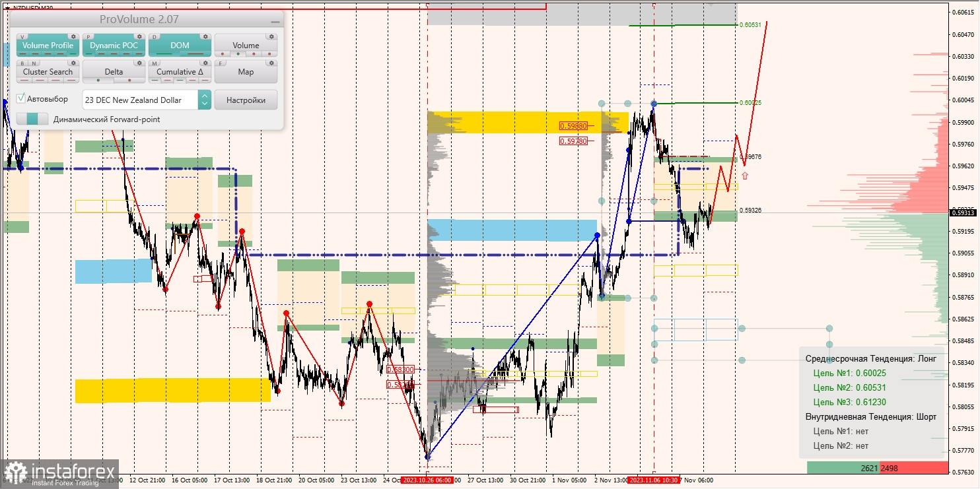
Task: Click the 0.59676 level label
Action: point(750,157)
